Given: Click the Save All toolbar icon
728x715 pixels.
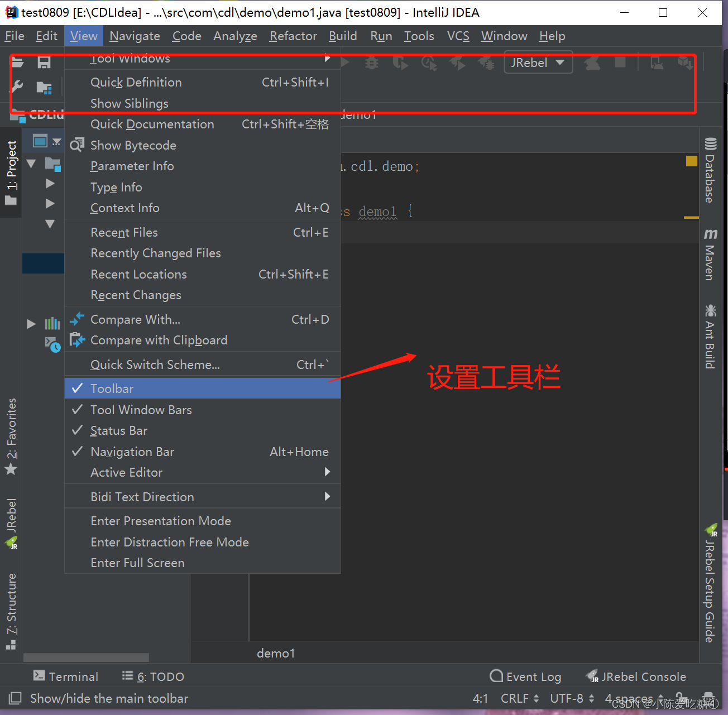Looking at the screenshot, I should [x=44, y=63].
